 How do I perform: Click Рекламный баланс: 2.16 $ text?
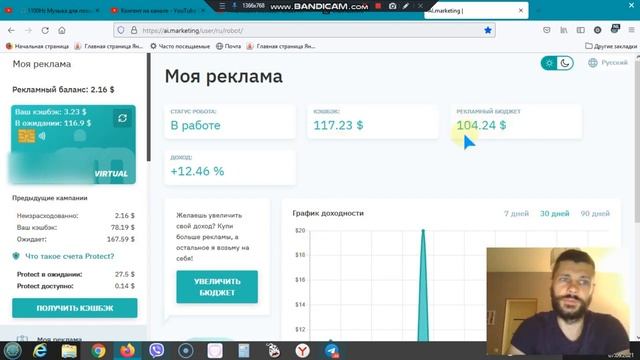click(63, 90)
